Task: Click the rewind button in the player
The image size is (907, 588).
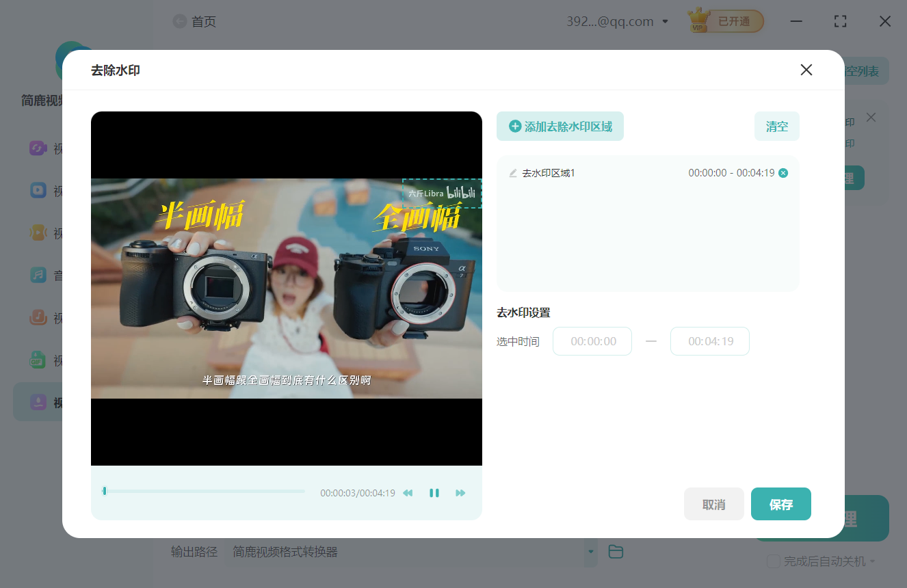Action: tap(408, 493)
